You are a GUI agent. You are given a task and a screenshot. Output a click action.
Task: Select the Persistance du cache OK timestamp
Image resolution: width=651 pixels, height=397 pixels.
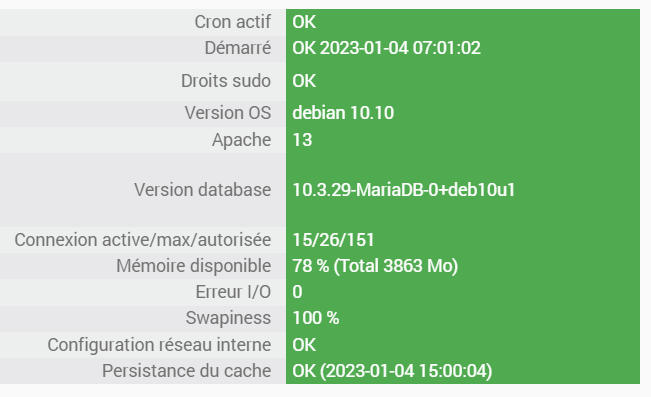point(392,371)
